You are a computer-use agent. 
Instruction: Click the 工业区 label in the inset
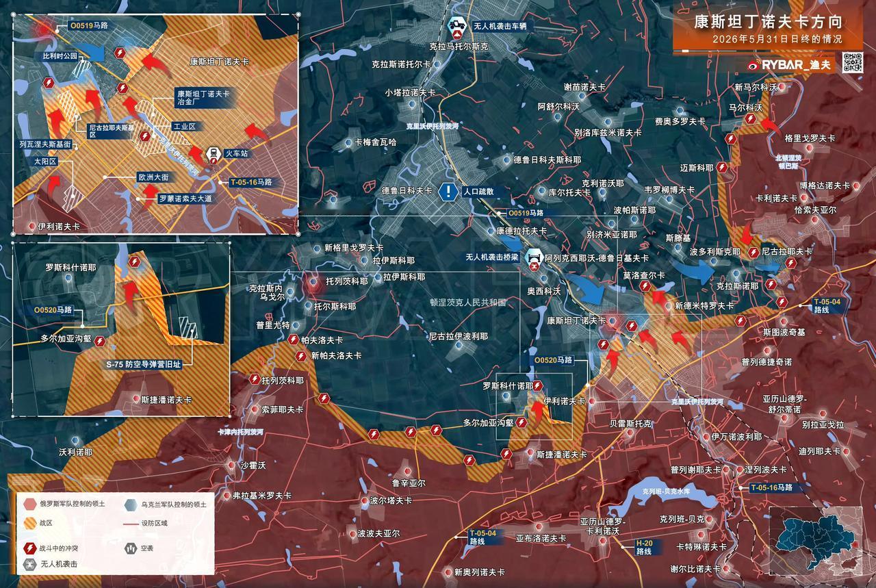[184, 127]
